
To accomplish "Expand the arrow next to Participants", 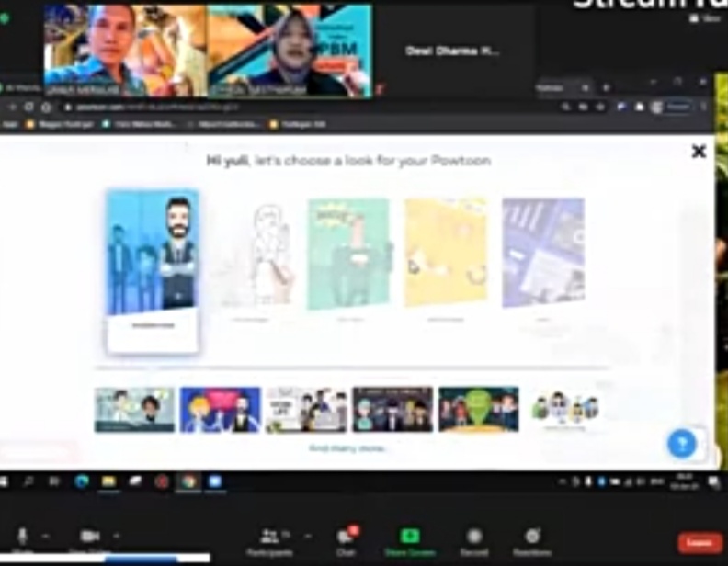I will [x=307, y=537].
